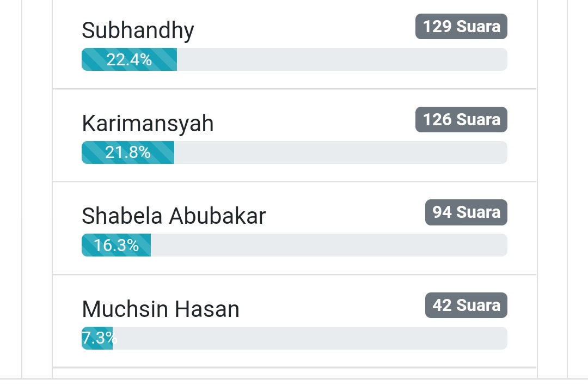Click the 22.4% percentage label

pos(129,60)
